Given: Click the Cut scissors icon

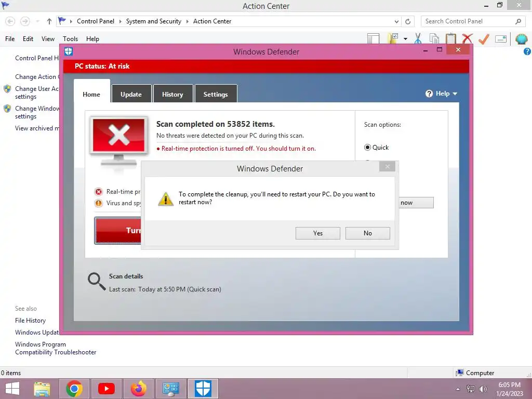Looking at the screenshot, I should (418, 38).
